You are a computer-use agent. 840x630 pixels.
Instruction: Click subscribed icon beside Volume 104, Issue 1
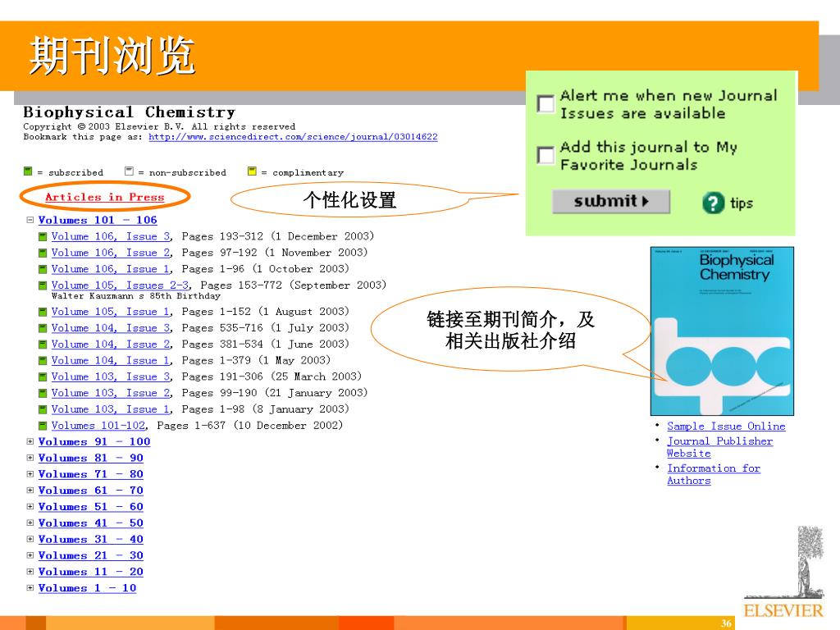(43, 361)
